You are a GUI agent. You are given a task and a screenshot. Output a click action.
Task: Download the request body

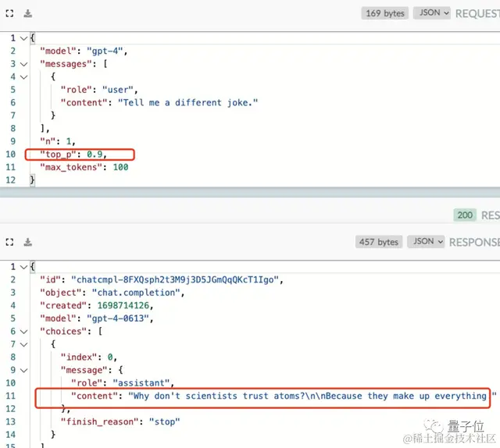click(x=28, y=13)
